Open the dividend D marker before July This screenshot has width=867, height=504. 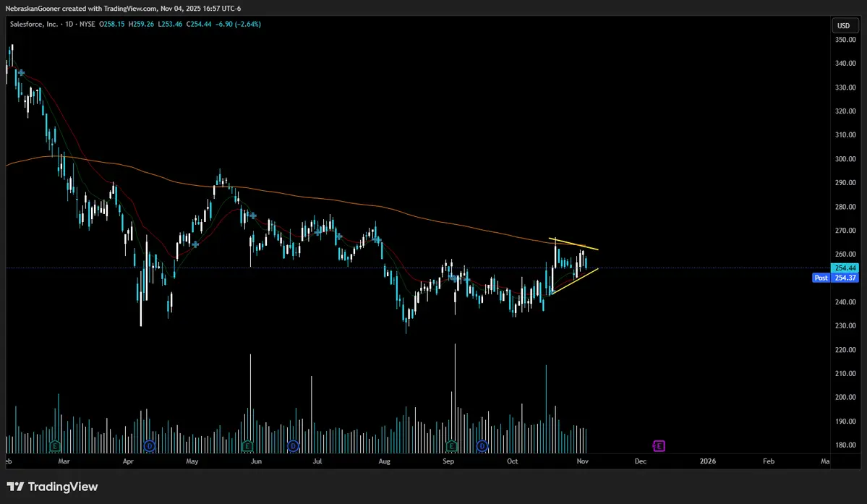[293, 445]
